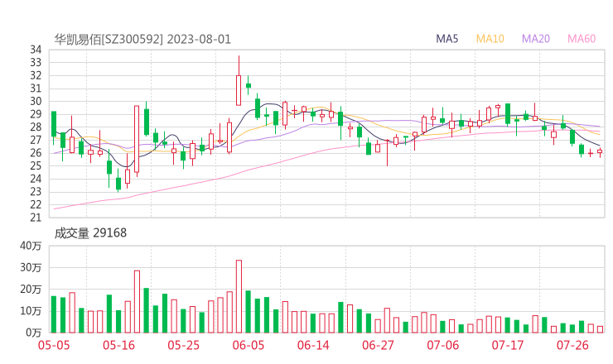Click the first green volume bar at 05-05

pos(54,314)
